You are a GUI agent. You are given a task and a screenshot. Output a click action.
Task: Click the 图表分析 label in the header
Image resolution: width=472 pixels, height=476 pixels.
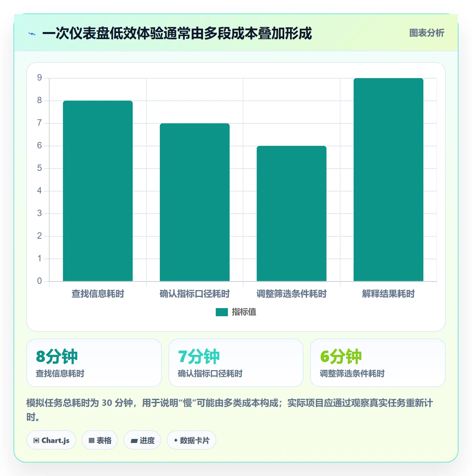(426, 33)
